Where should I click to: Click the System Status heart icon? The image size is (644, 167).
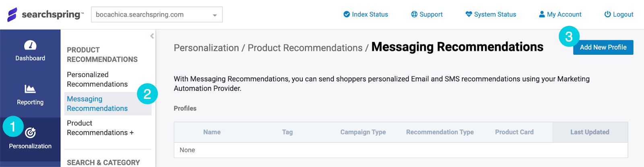coord(469,14)
